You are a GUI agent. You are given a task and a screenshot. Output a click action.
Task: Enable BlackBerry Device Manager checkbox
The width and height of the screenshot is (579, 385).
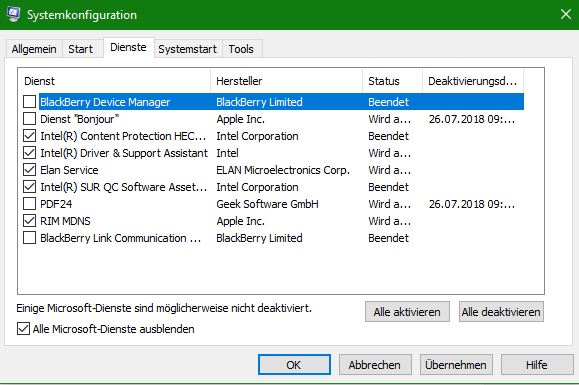pyautogui.click(x=29, y=102)
